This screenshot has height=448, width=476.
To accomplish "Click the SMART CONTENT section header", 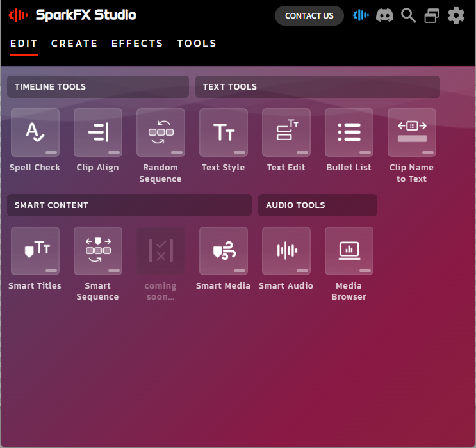I will click(x=129, y=205).
